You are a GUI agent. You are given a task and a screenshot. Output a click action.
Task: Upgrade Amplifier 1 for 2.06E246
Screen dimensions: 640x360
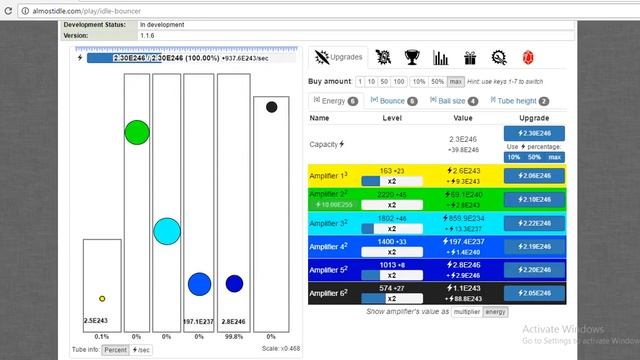[534, 176]
